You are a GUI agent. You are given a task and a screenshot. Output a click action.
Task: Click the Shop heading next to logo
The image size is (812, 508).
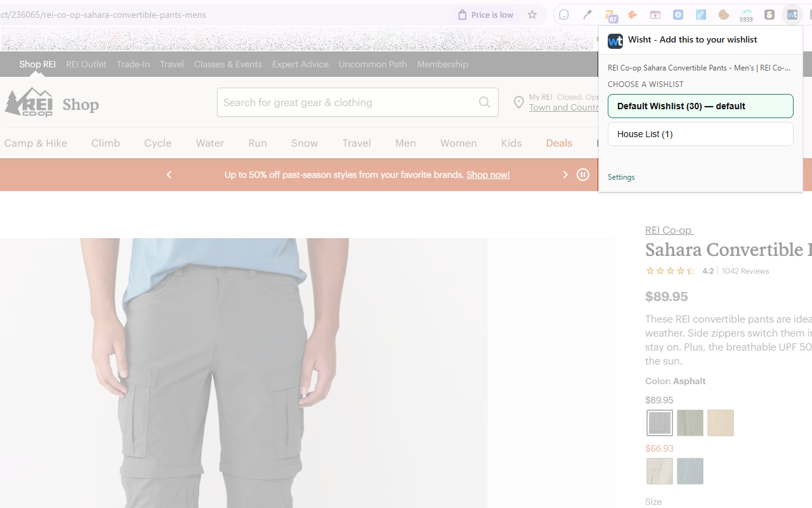click(81, 105)
